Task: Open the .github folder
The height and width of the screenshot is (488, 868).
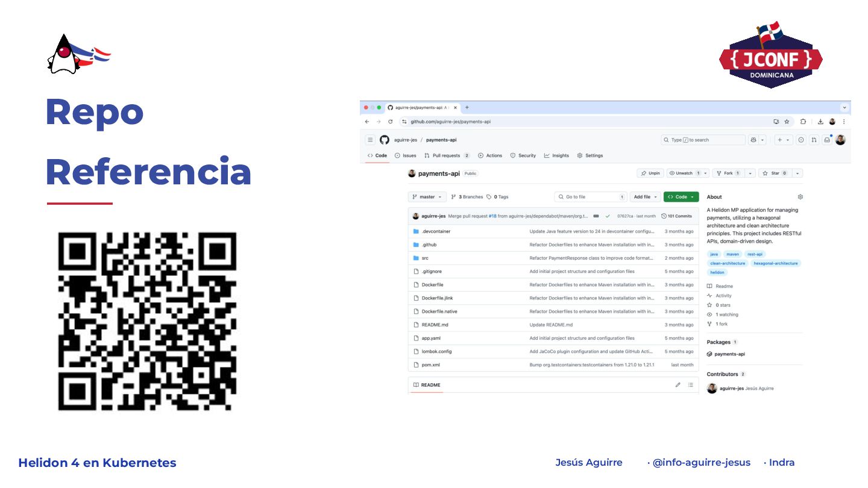Action: click(x=429, y=245)
